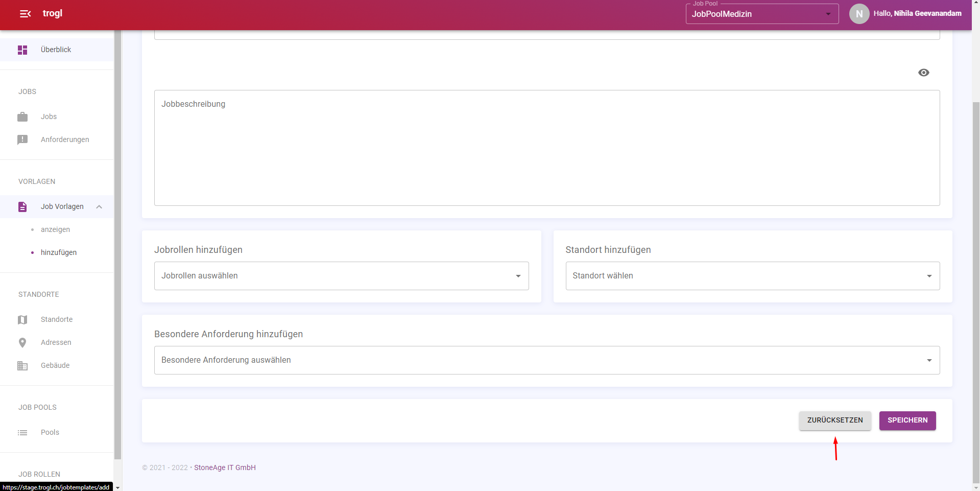Screen dimensions: 980x491
Task: Open the Jobrollen auswählen dropdown
Action: (x=341, y=276)
